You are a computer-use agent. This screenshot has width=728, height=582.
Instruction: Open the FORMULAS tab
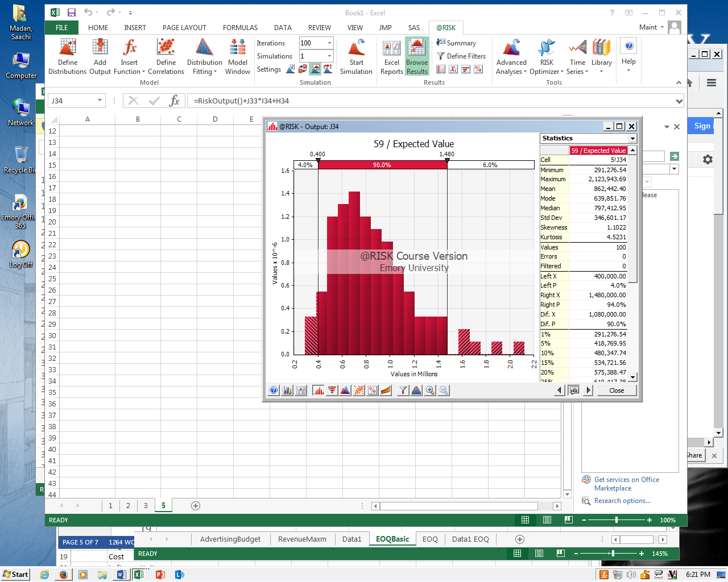coord(240,27)
